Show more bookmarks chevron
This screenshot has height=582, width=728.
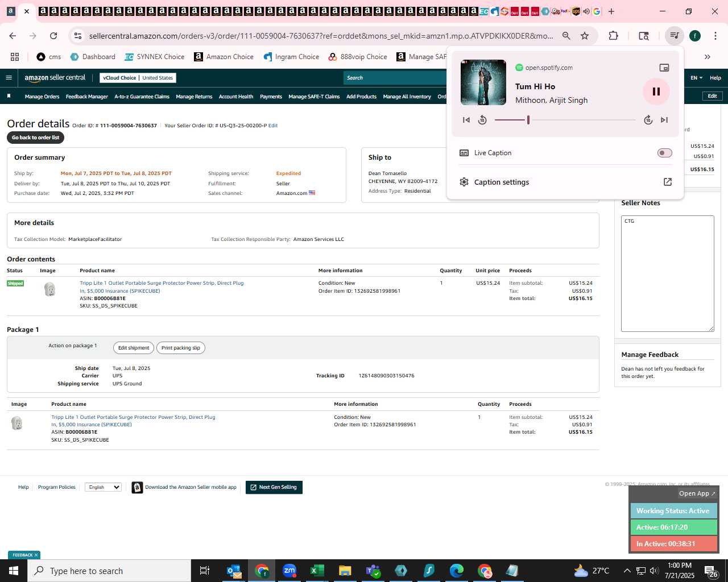(x=708, y=57)
